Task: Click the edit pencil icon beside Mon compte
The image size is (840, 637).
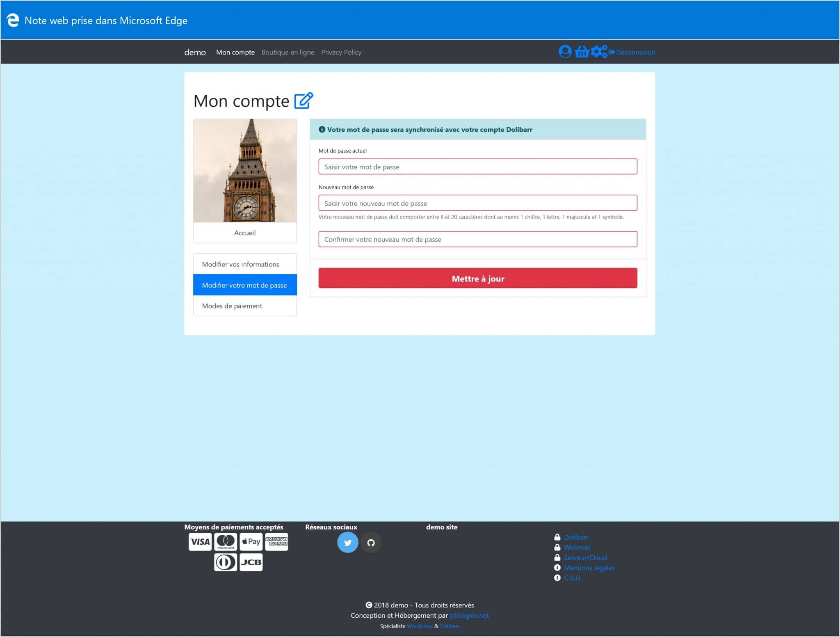Action: pos(304,101)
